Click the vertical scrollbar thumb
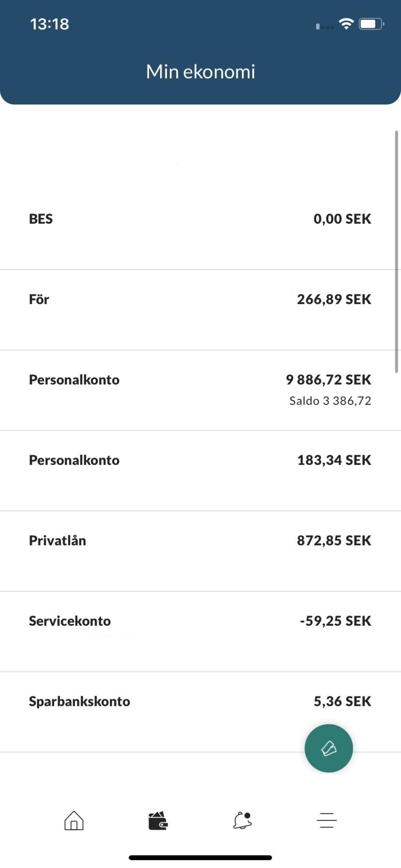 tap(396, 252)
